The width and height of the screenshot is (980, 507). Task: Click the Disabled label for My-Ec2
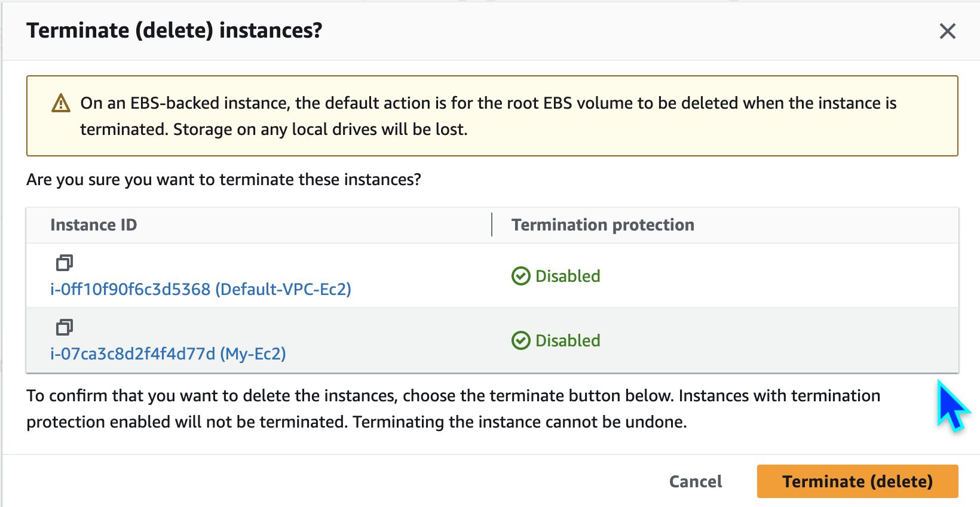click(x=568, y=340)
